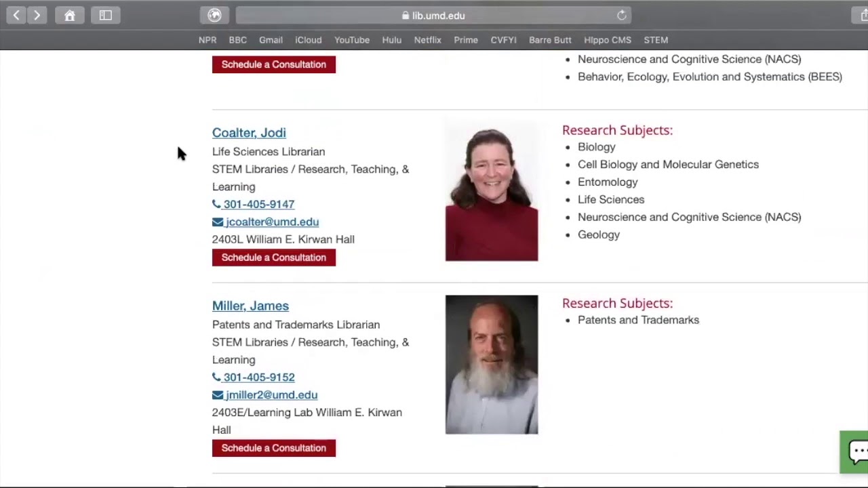Open the Barre Butt bookmark
Image resolution: width=868 pixels, height=488 pixels.
point(550,40)
